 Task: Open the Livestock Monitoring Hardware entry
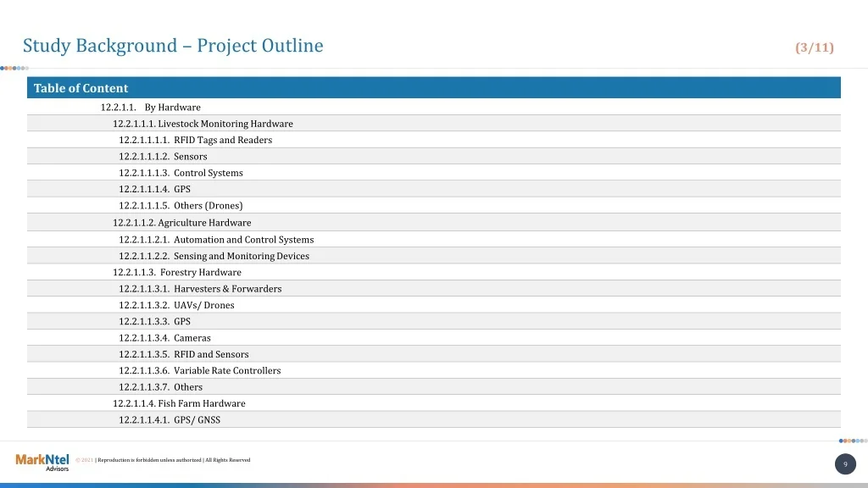pyautogui.click(x=203, y=124)
